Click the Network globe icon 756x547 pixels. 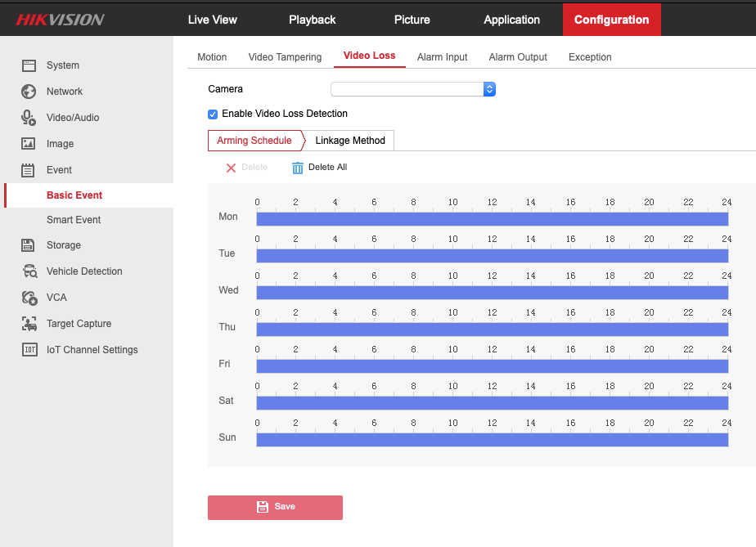coord(29,92)
